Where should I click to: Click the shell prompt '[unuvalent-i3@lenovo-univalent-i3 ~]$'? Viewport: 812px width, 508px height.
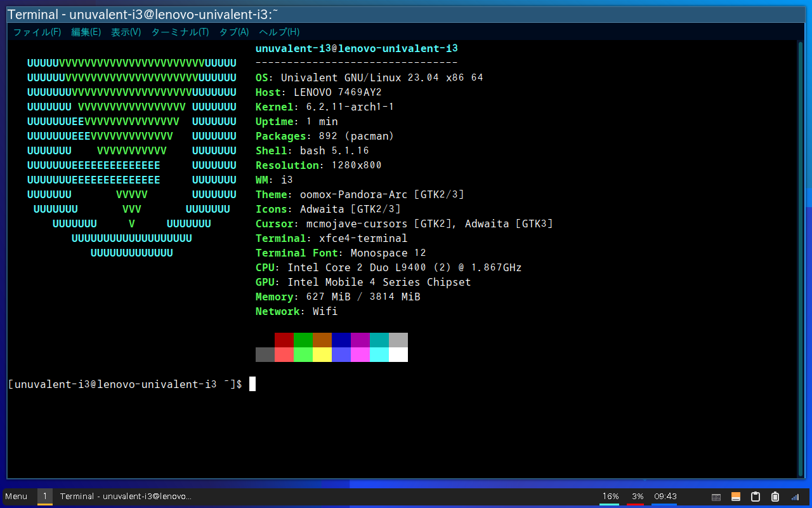[125, 384]
